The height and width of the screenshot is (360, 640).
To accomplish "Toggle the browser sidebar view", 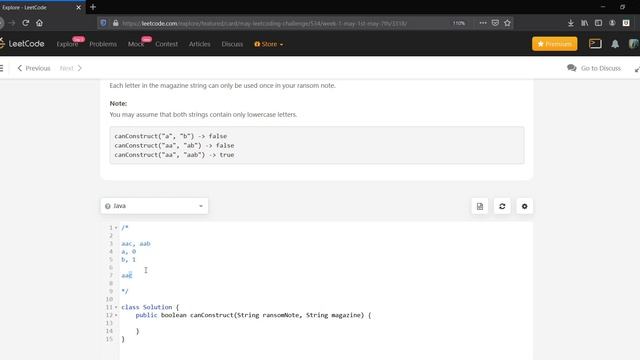I will click(598, 23).
